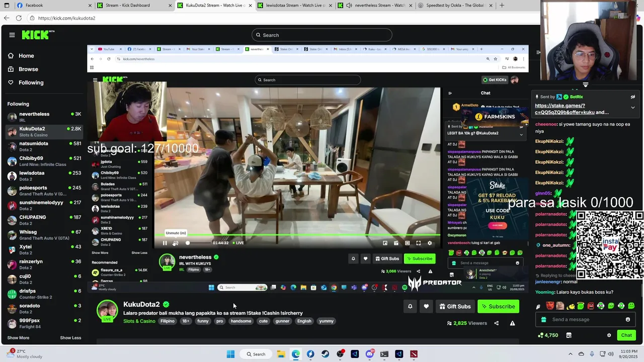Click the share stream icon
This screenshot has width=644, height=362.
pos(497,323)
